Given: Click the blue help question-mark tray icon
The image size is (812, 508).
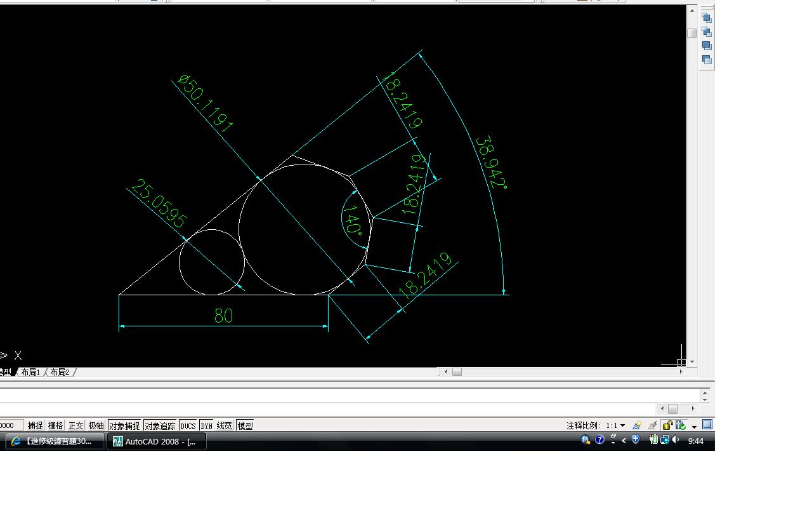Looking at the screenshot, I should coord(599,439).
